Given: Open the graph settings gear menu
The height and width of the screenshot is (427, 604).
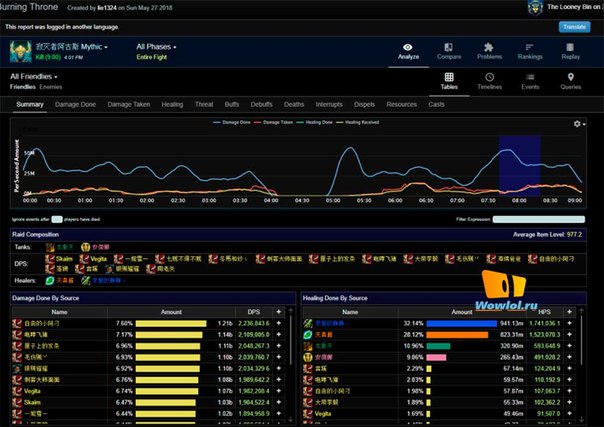Looking at the screenshot, I should point(578,124).
